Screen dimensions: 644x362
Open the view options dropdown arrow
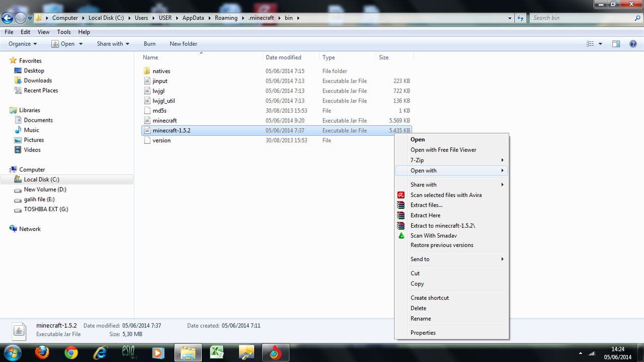point(600,44)
